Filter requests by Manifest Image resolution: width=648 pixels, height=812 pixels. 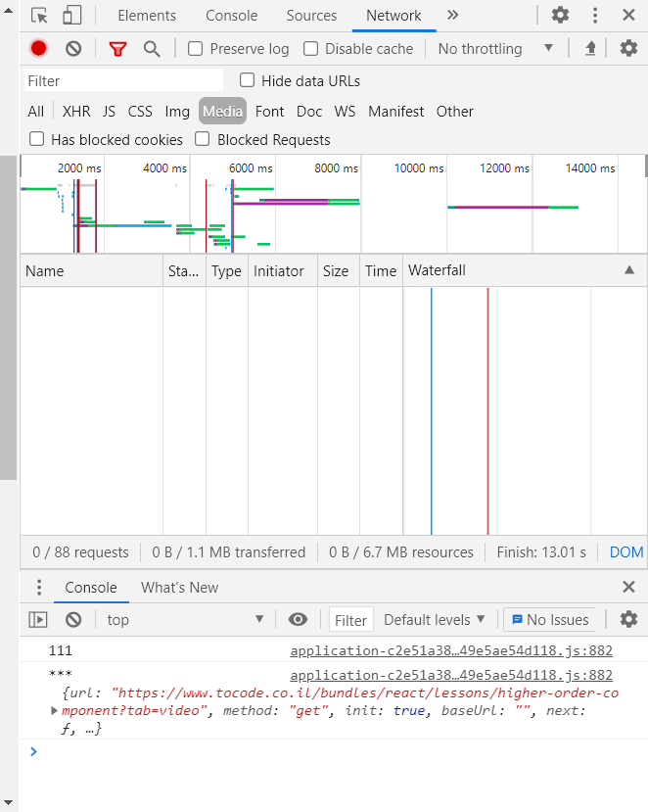(396, 112)
